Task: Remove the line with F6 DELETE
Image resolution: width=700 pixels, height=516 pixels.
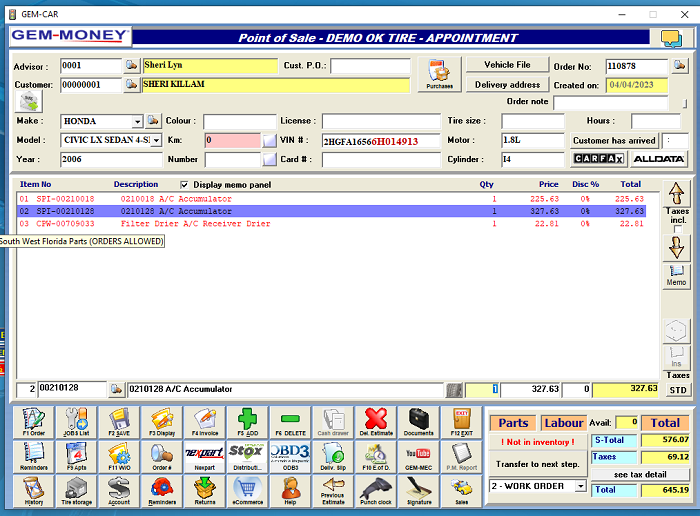Action: pyautogui.click(x=290, y=422)
